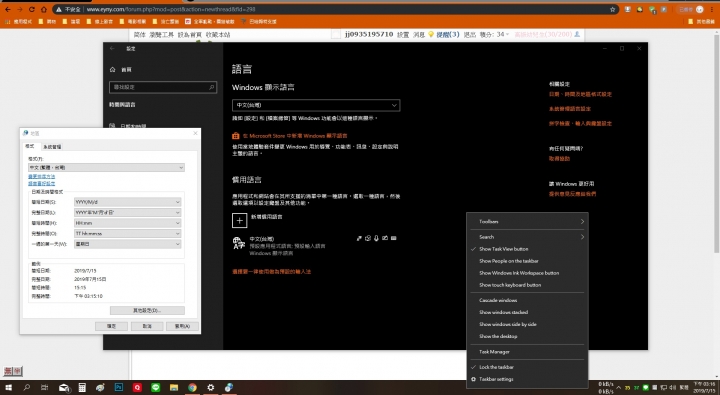720x395 pixels.
Task: Open Microsoft Store display language link
Action: (295, 136)
